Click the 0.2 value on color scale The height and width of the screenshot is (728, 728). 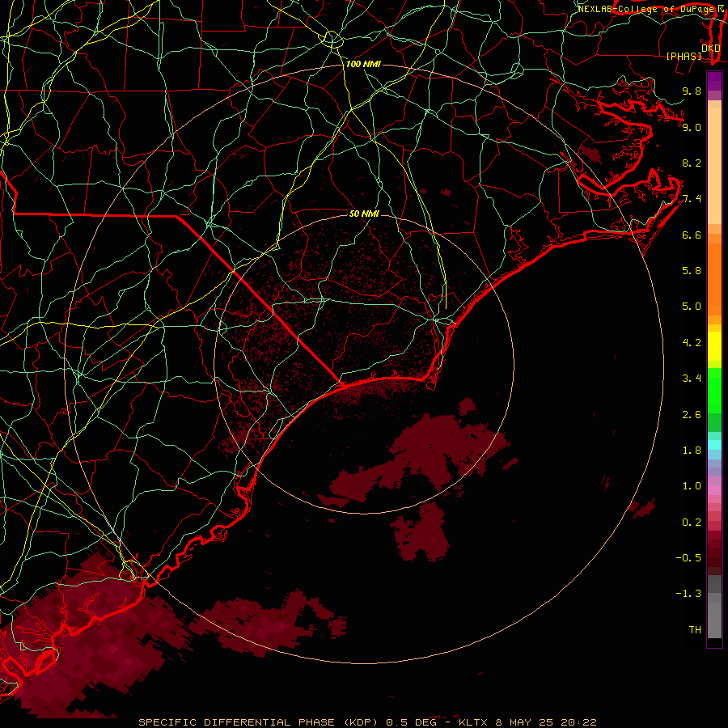tap(692, 523)
